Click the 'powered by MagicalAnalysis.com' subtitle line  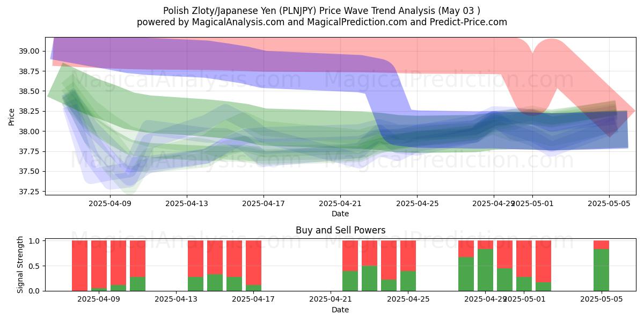coord(322,22)
